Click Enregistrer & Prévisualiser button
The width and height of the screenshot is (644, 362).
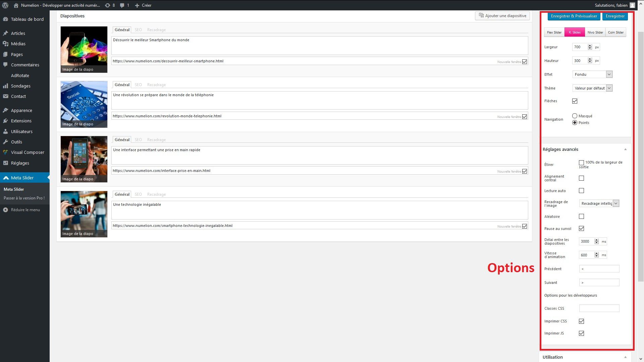tap(574, 16)
